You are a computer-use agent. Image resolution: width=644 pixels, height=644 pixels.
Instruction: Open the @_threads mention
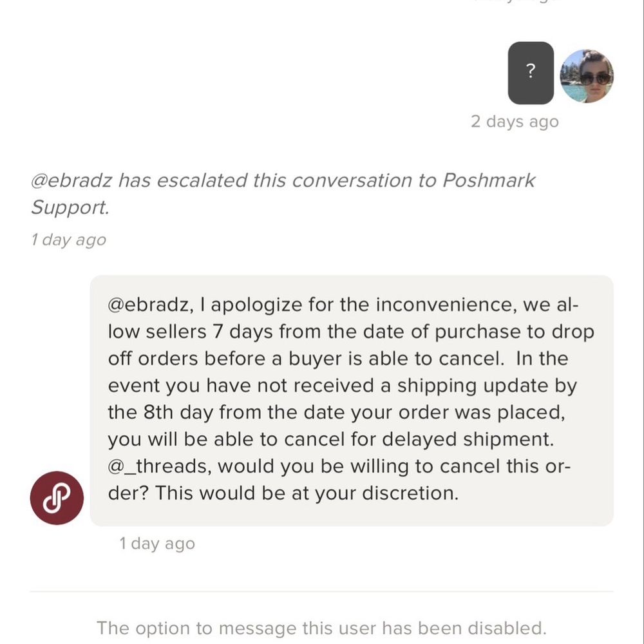pos(159,466)
